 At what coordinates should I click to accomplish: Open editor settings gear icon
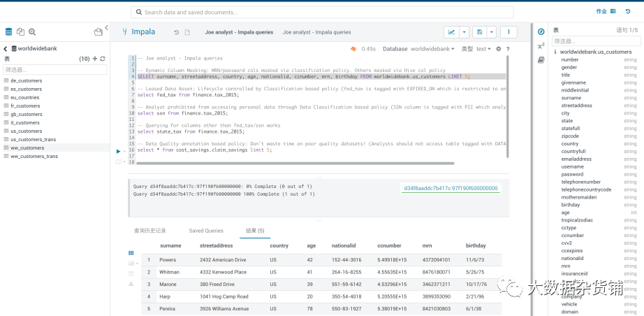pos(499,49)
